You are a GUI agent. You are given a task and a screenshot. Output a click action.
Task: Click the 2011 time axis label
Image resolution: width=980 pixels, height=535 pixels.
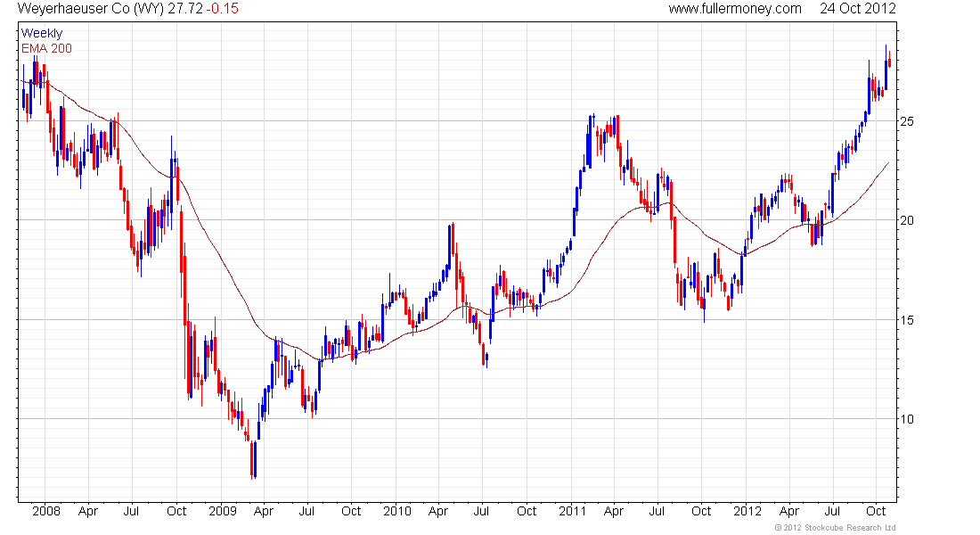(x=573, y=511)
